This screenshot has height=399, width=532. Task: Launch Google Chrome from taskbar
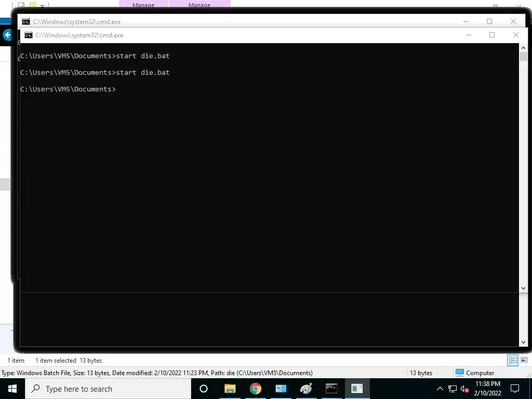click(256, 389)
